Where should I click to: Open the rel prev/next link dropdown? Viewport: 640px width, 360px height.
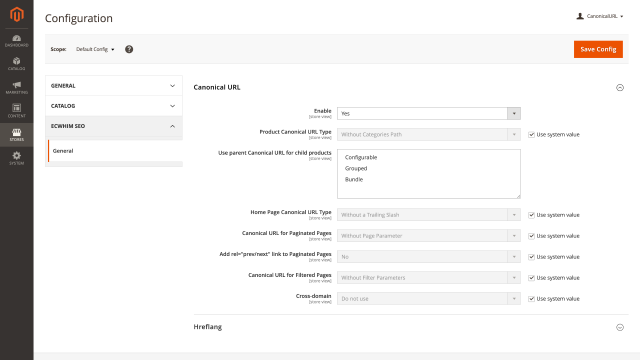coord(429,257)
